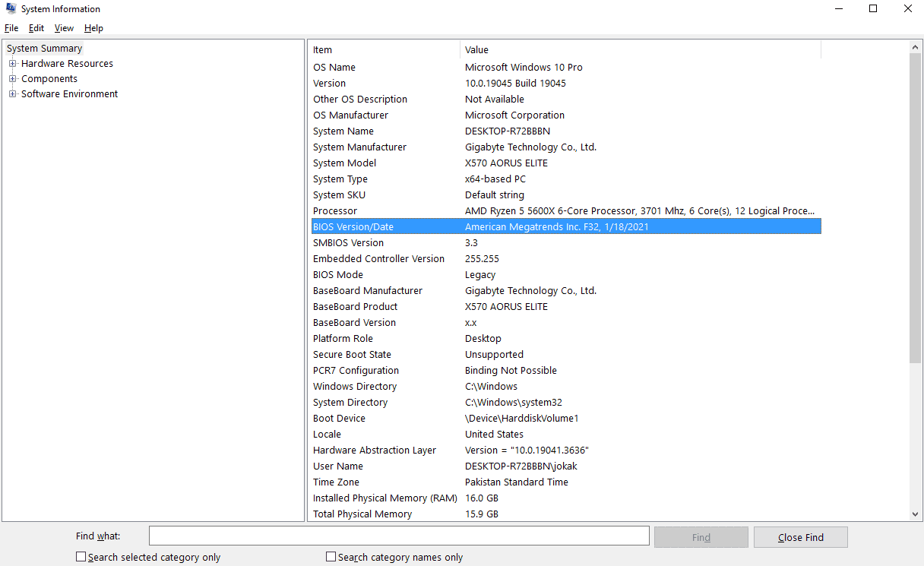
Task: Select the System SKU row
Action: tap(565, 194)
